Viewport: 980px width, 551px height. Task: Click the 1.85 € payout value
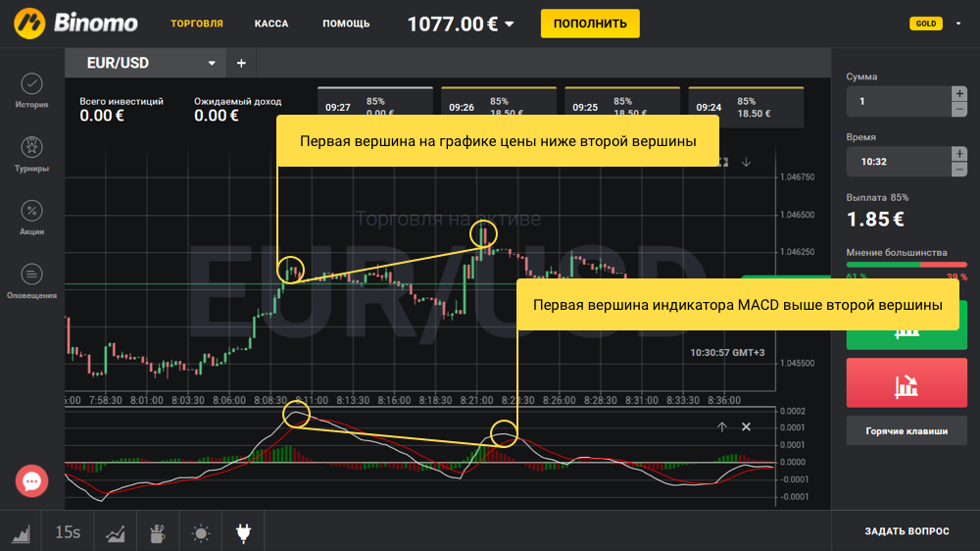click(x=875, y=220)
